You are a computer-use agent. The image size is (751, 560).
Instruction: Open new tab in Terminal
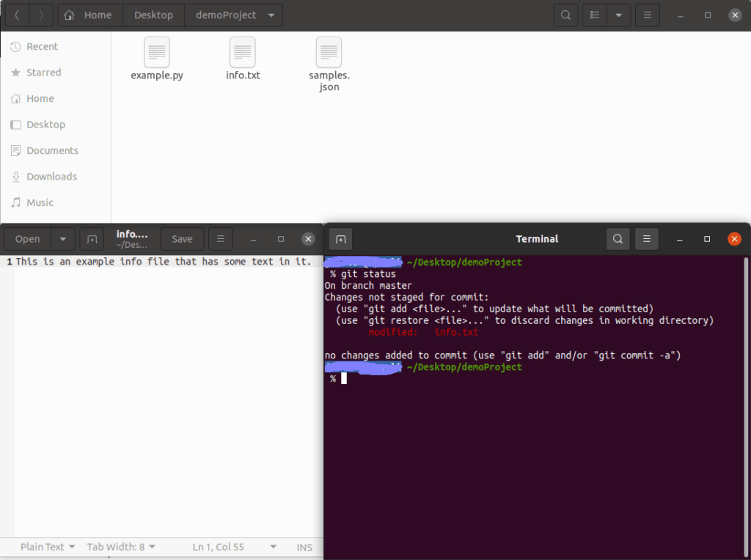pyautogui.click(x=340, y=239)
